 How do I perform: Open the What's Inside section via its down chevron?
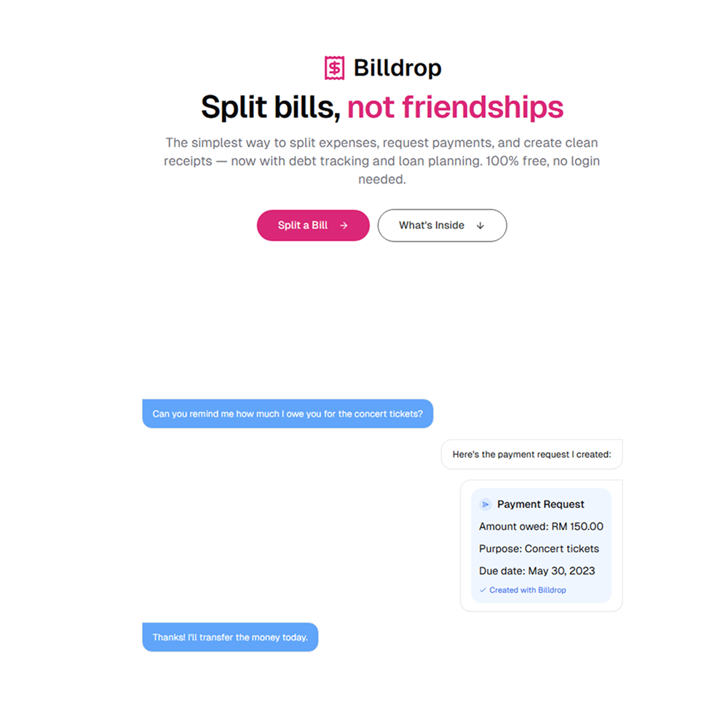480,226
